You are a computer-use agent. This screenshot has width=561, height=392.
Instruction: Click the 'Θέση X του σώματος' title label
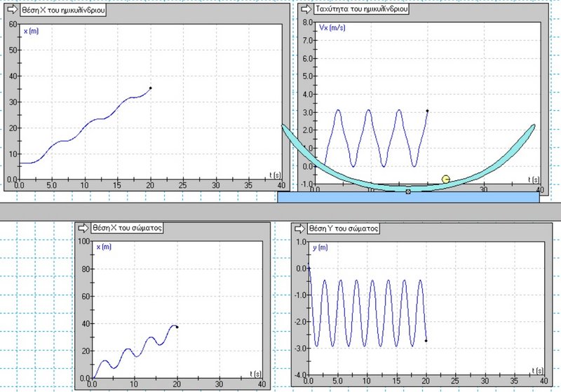pyautogui.click(x=127, y=228)
